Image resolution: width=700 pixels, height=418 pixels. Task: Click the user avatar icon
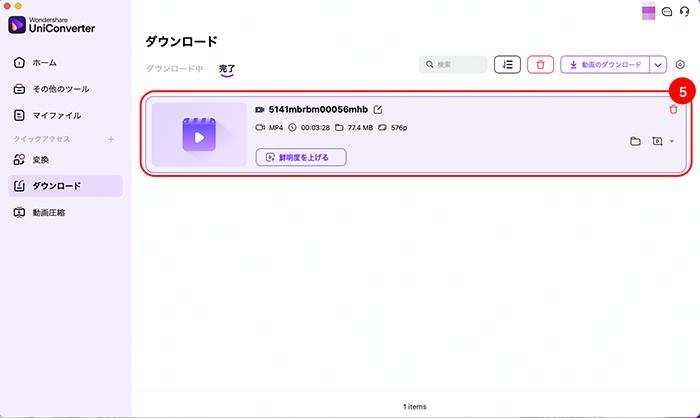(648, 12)
